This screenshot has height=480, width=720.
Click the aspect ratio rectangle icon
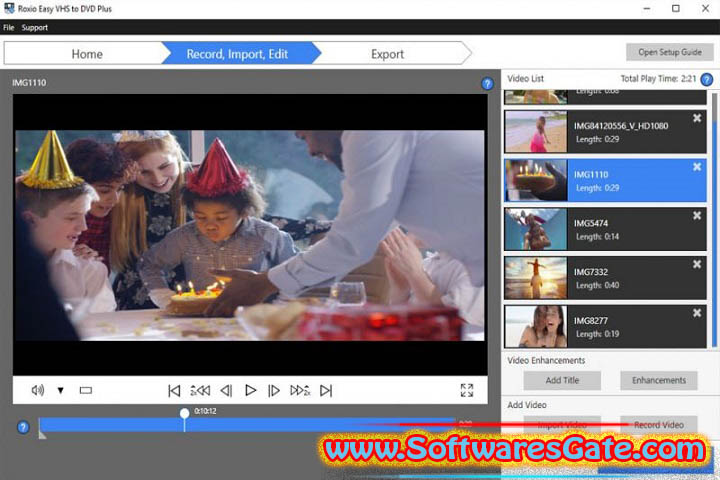point(86,390)
